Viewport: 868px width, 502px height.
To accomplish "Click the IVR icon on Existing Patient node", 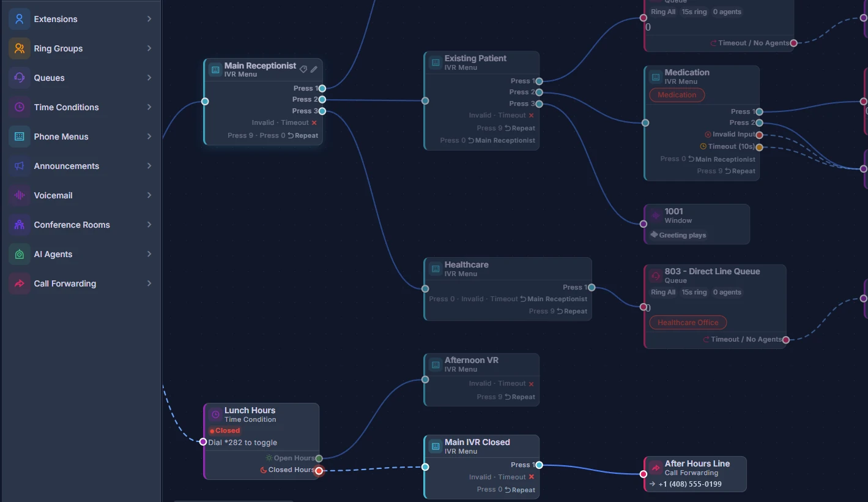I will (436, 62).
